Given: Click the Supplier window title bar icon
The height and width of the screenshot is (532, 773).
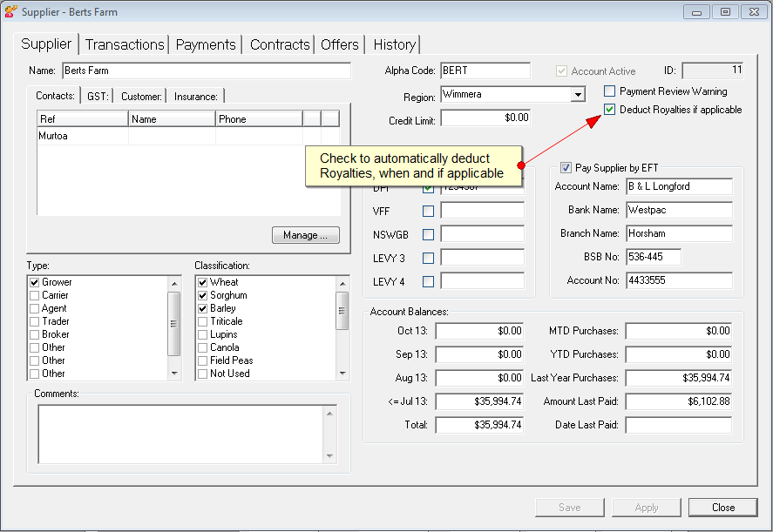Looking at the screenshot, I should [10, 12].
